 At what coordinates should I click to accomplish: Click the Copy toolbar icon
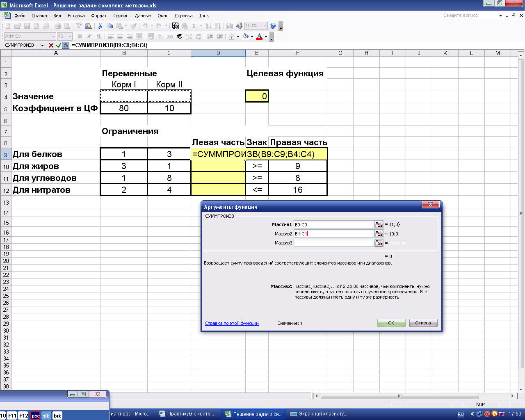click(110, 26)
